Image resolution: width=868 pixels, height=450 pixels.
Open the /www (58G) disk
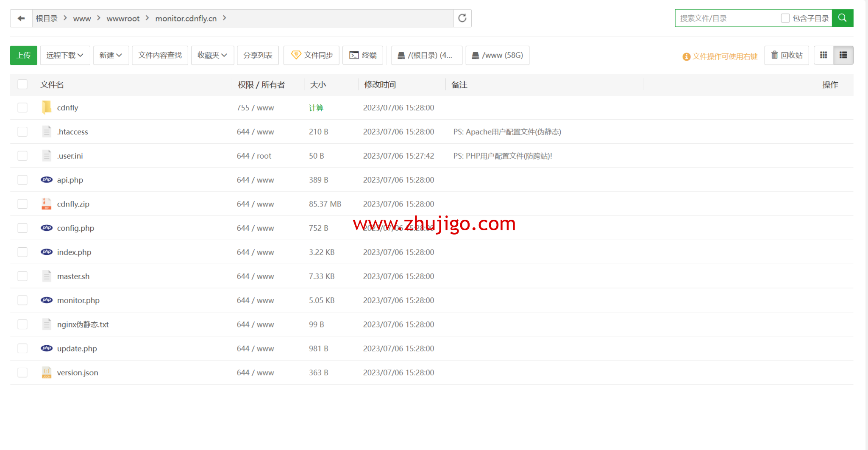coord(498,55)
